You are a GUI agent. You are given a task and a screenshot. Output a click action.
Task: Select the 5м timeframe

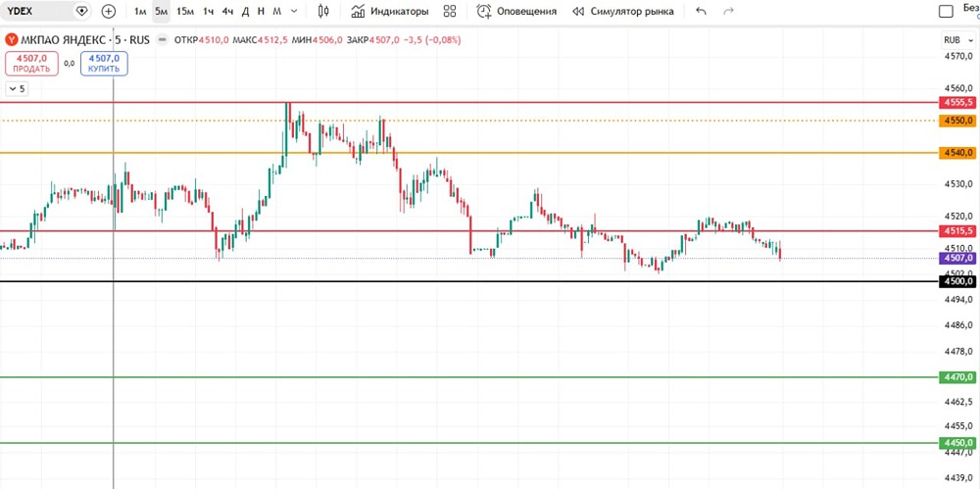pos(162,11)
